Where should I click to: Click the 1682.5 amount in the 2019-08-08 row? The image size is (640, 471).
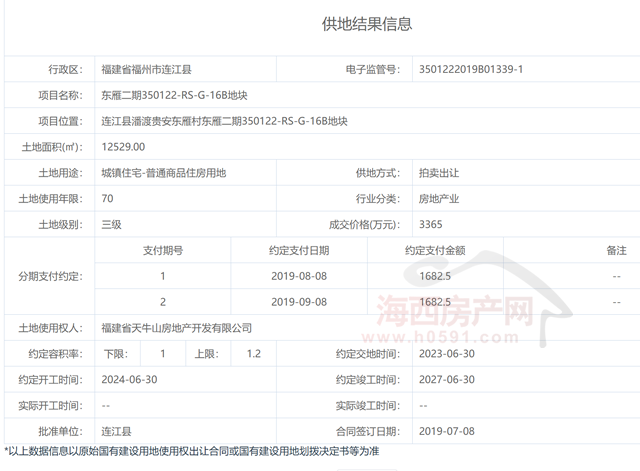(x=435, y=276)
